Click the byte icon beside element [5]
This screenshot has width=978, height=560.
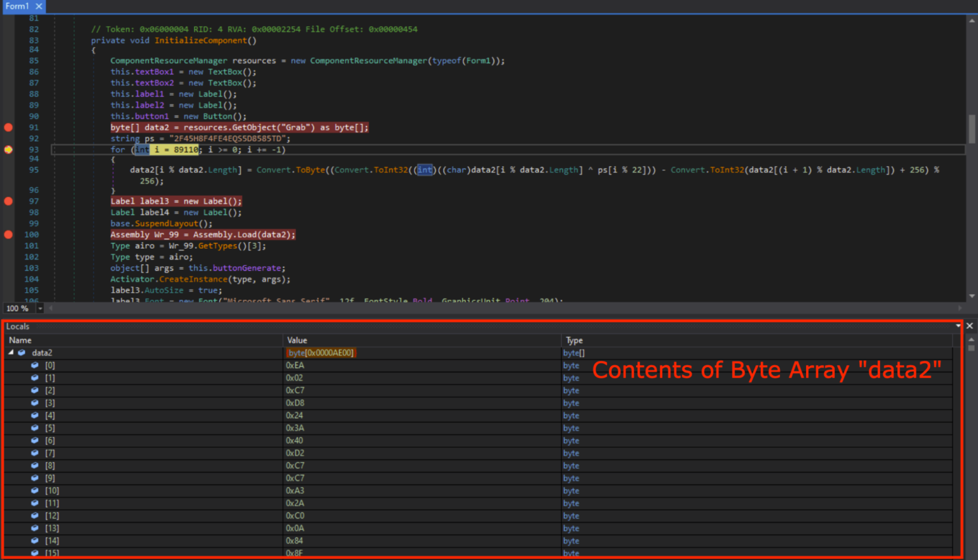(34, 428)
